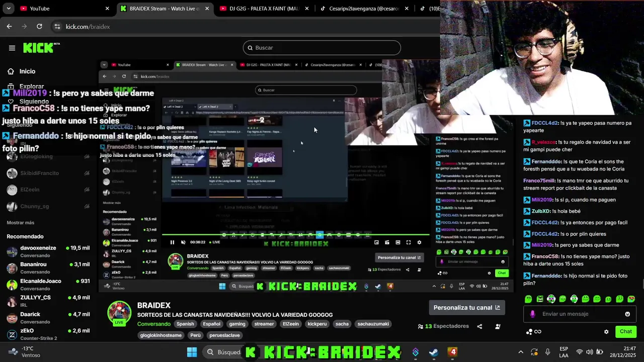Show hidden tray icons chevron
The width and height of the screenshot is (644, 362).
coord(521,352)
